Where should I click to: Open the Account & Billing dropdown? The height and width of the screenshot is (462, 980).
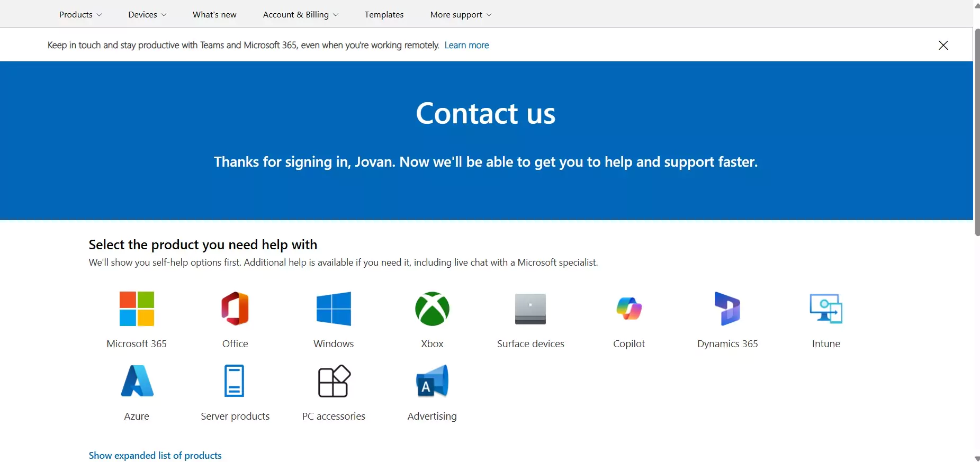(300, 15)
